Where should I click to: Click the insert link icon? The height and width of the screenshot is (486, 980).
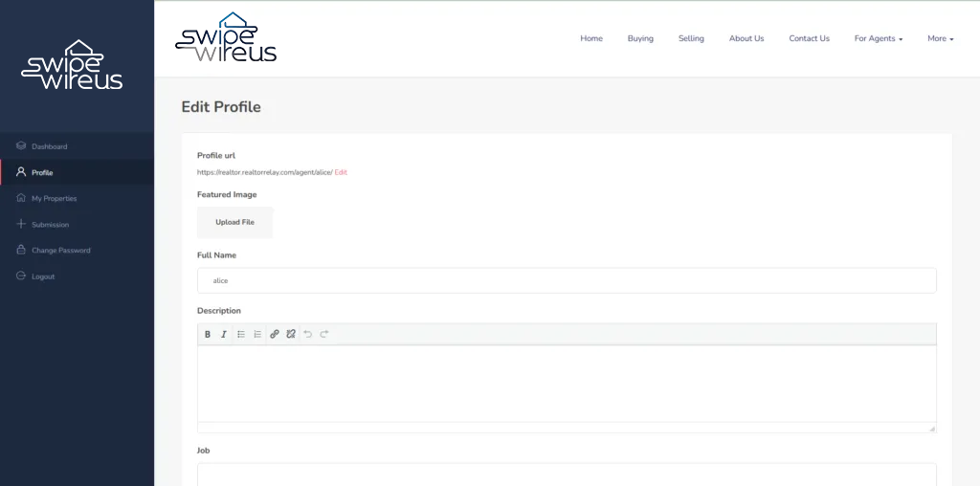(x=275, y=334)
